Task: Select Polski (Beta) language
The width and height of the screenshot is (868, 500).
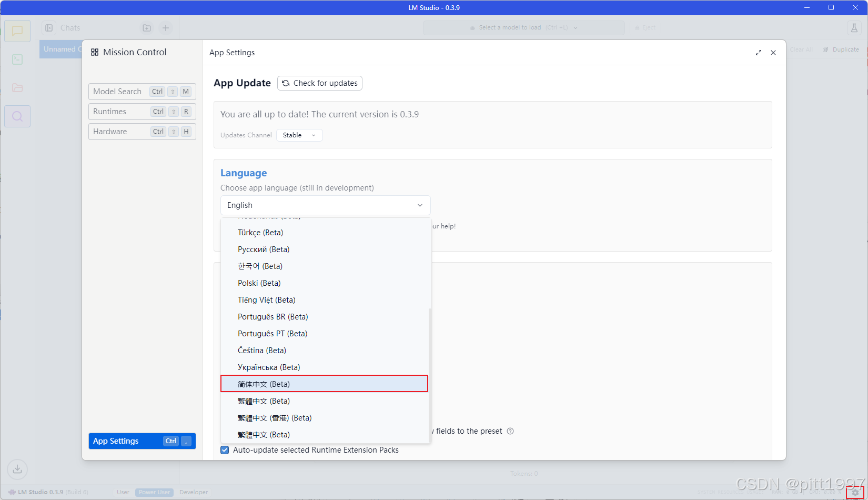Action: (325, 283)
